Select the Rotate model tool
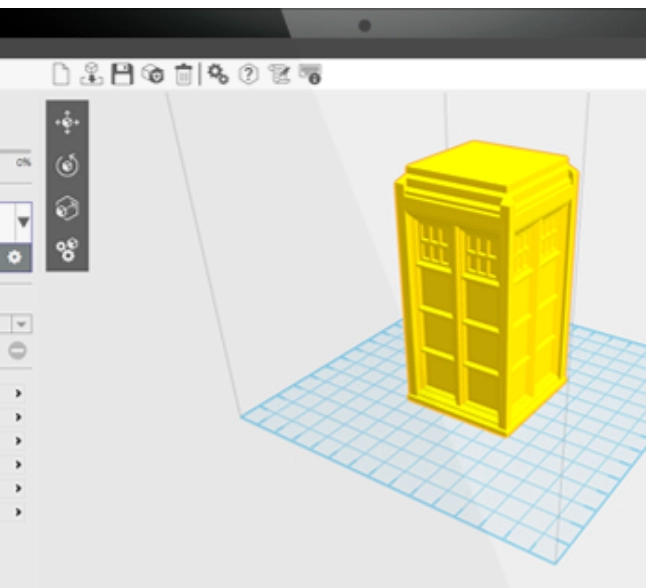Image resolution: width=646 pixels, height=588 pixels. pos(67,165)
